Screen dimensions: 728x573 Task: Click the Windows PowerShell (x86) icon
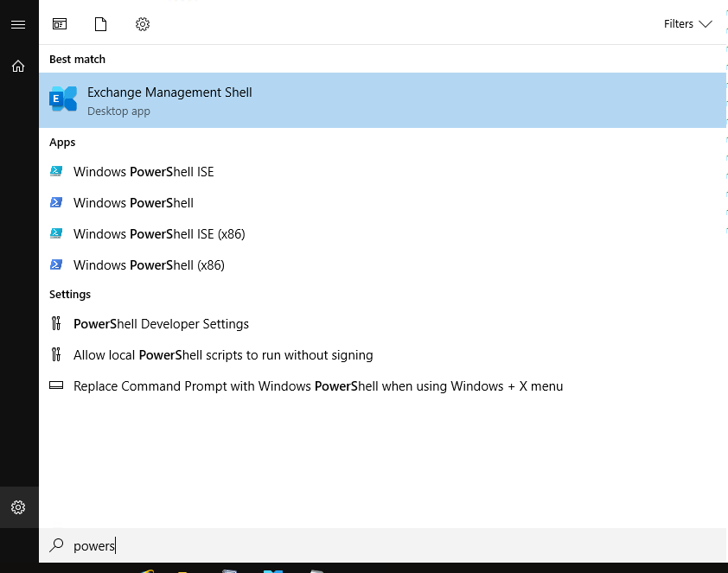56,264
